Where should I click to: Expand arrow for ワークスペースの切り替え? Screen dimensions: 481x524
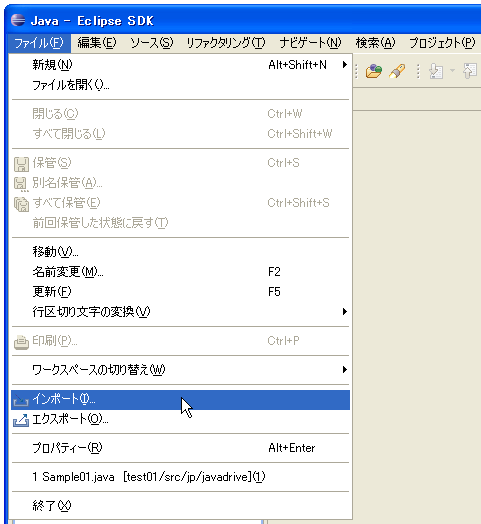click(345, 370)
